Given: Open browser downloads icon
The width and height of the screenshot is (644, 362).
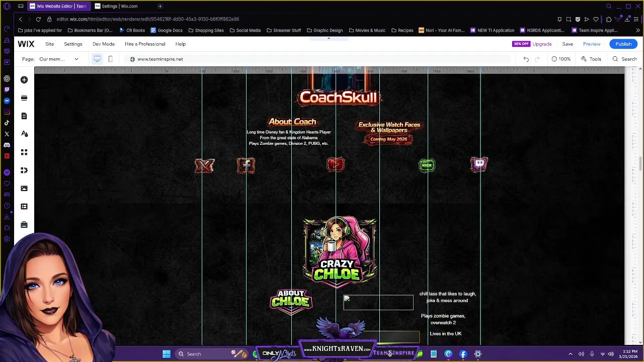Looking at the screenshot, I should (x=627, y=19).
